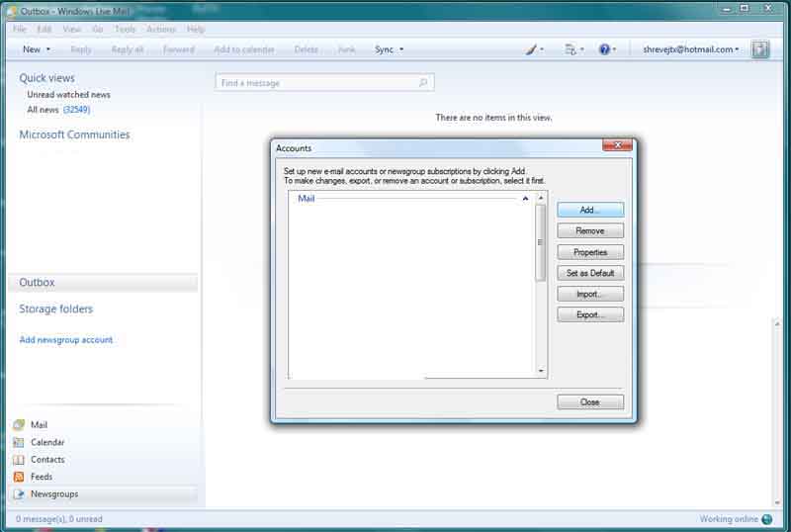Screen dimensions: 791x532
Task: Click the Set as Default button
Action: click(590, 273)
